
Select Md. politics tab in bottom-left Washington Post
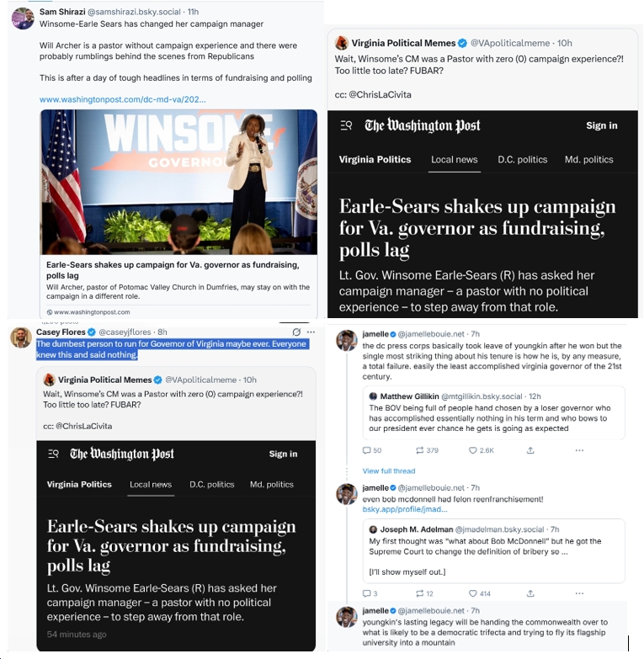coord(272,484)
